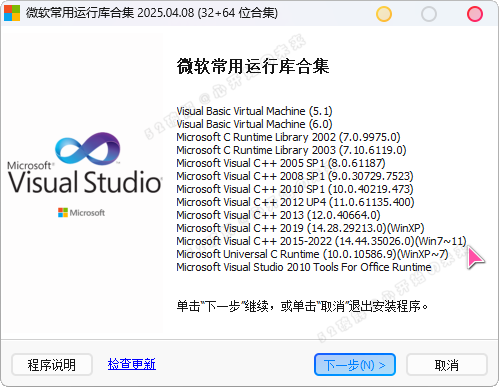
Task: Click the window title 微软常用运行库合集 2025.04.08
Action: coord(152,13)
